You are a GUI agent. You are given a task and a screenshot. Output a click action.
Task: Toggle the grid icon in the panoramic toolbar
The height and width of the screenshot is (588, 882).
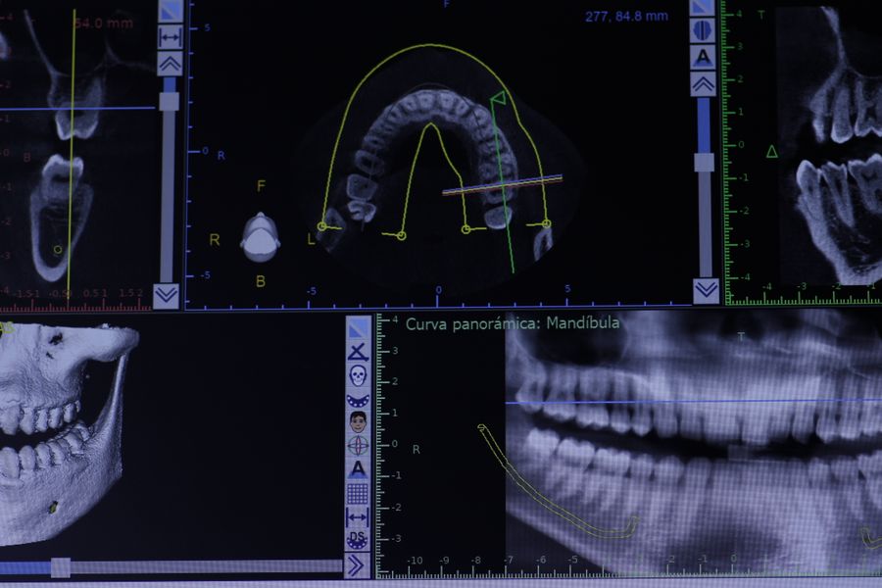(x=358, y=494)
